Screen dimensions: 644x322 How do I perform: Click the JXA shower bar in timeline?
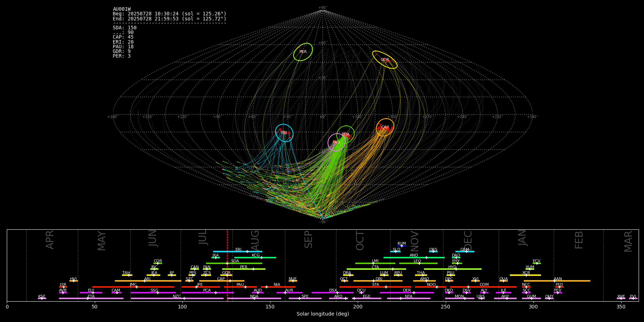[216, 257]
